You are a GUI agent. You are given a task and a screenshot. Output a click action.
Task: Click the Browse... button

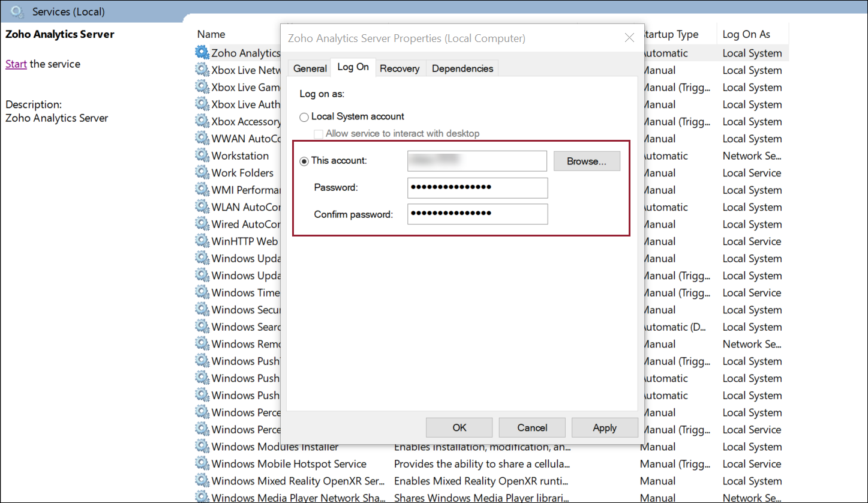(587, 161)
